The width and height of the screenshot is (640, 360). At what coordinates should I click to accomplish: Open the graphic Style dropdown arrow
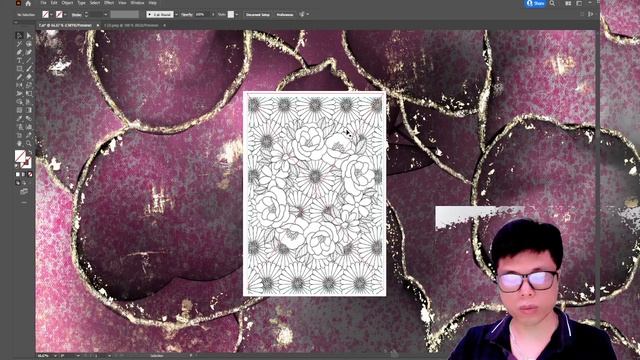[237, 15]
